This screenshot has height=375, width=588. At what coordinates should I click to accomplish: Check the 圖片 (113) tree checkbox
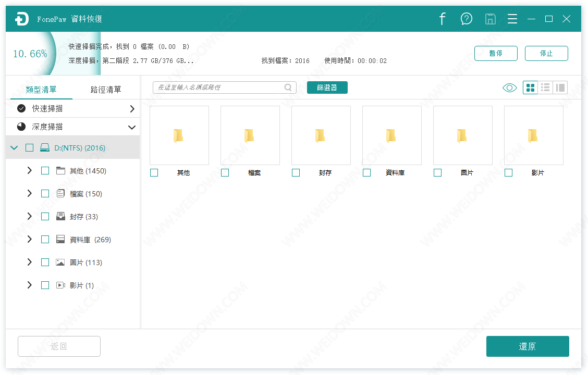(x=45, y=262)
